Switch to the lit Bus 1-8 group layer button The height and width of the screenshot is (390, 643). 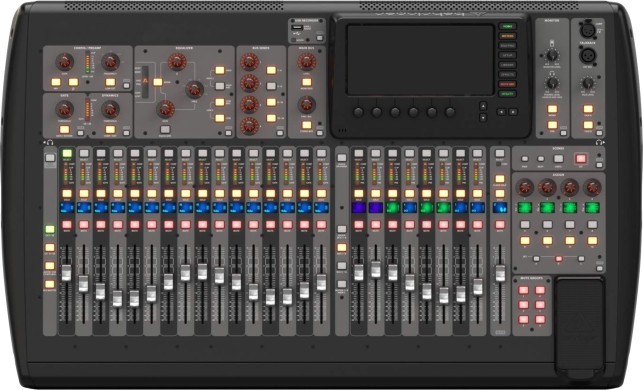coord(342,248)
